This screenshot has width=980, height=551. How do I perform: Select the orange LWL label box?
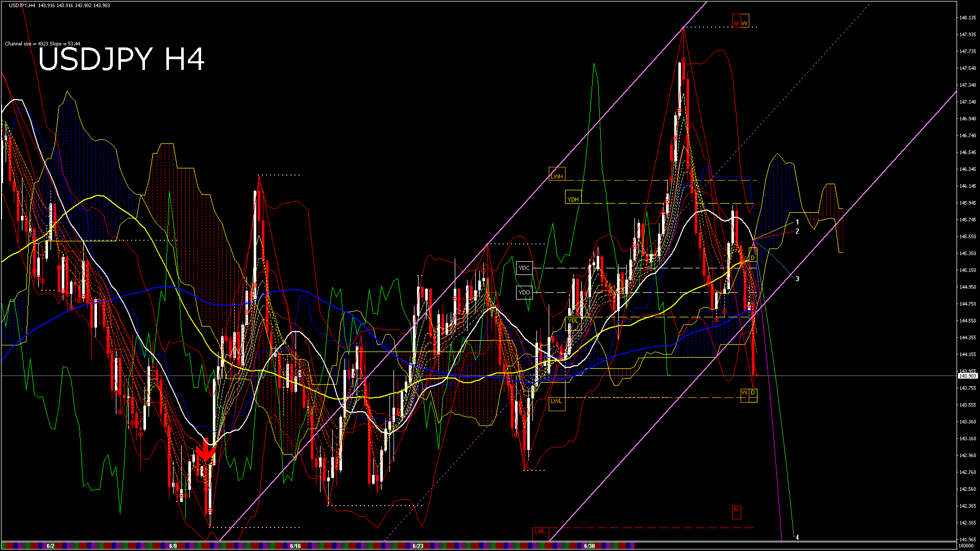[557, 404]
